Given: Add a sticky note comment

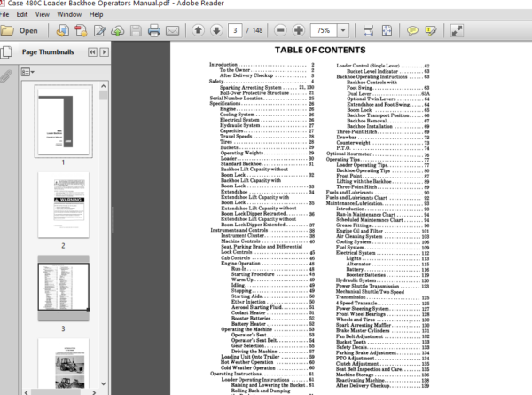Looking at the screenshot, I should (x=412, y=31).
